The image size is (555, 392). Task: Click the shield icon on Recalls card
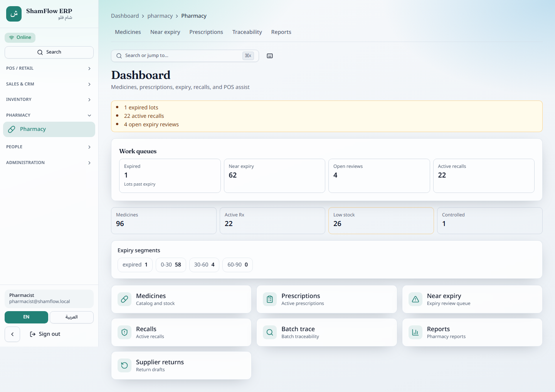point(124,332)
